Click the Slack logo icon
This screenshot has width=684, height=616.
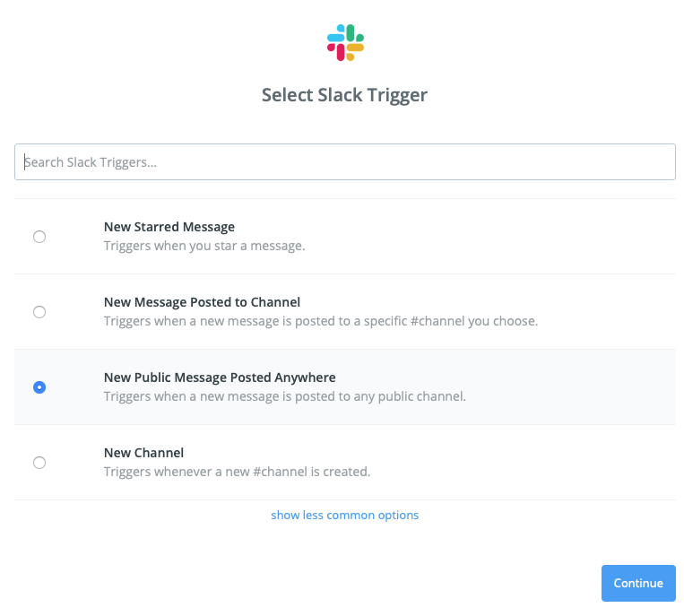click(x=345, y=43)
